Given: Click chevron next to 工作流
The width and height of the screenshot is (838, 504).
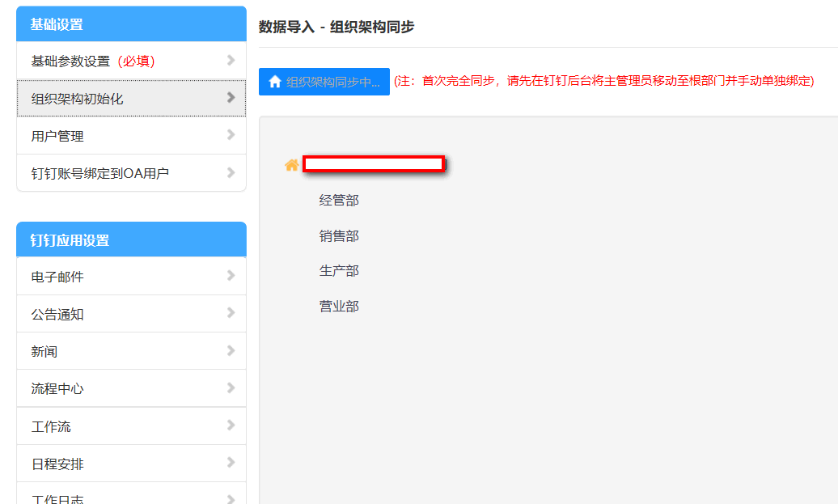Looking at the screenshot, I should pos(231,426).
